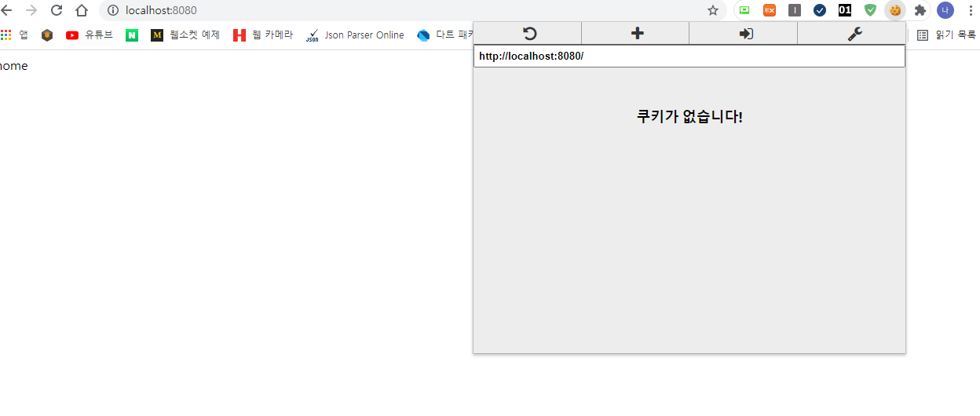The image size is (980, 416).
Task: Open the gray extension icon with vertical bar
Action: (795, 10)
